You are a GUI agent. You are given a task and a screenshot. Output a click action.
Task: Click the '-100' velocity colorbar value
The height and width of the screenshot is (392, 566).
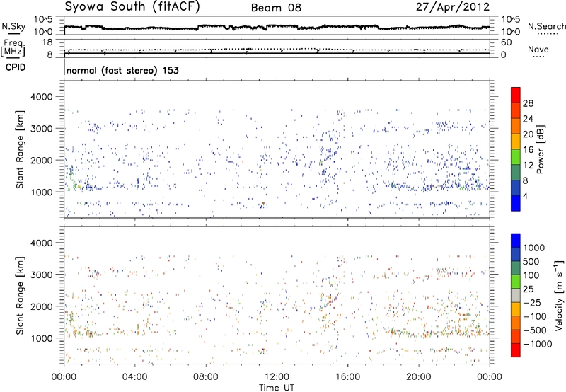[x=534, y=316]
